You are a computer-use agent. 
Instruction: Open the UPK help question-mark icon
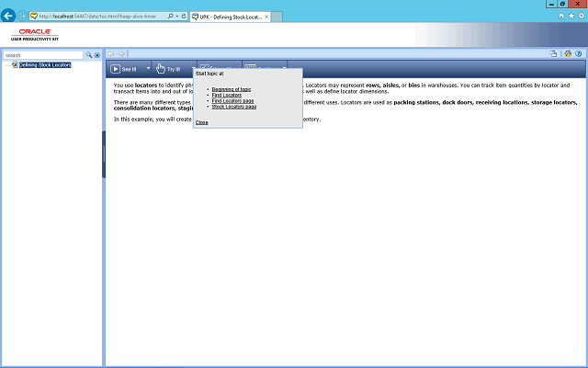[x=579, y=53]
